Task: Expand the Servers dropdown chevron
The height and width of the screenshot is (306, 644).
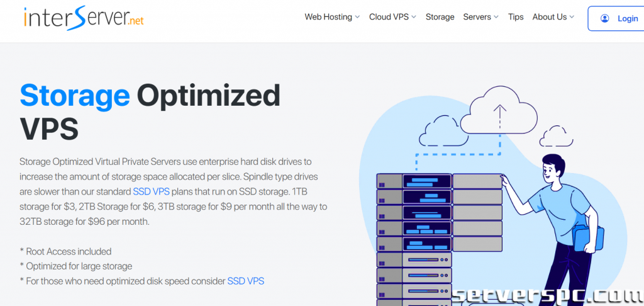Action: tap(496, 18)
